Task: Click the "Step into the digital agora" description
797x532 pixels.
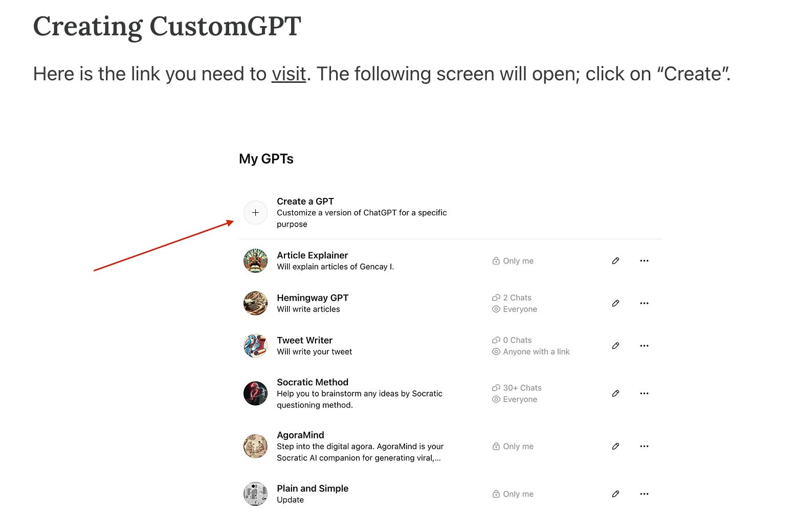Action: pos(360,452)
